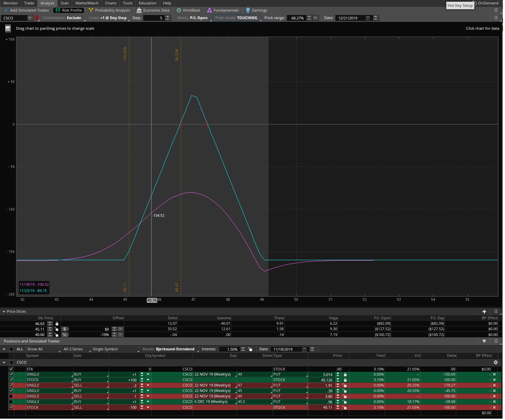Remove the SELL -2 47 PUT row
This screenshot has height=420, width=505.
click(x=494, y=386)
